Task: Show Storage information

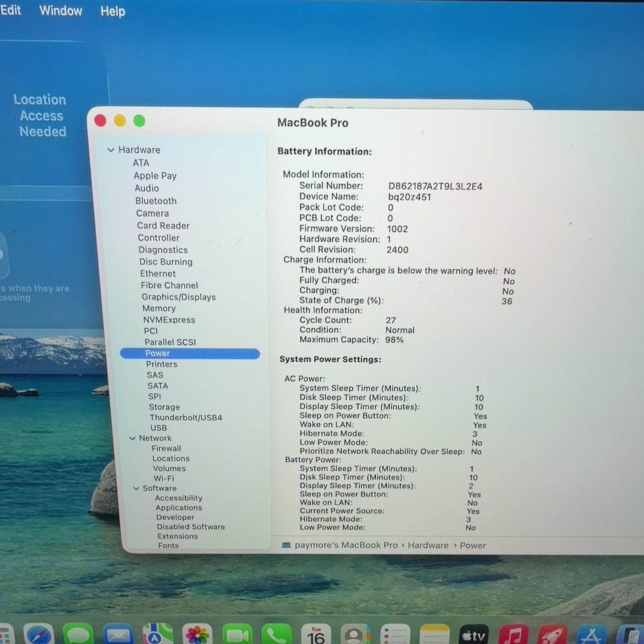Action: pyautogui.click(x=164, y=407)
